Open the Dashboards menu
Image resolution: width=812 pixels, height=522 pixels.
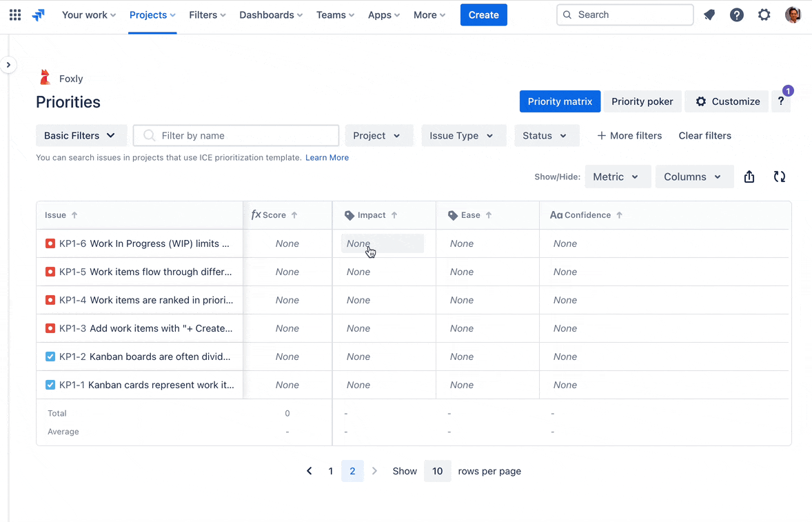tap(271, 15)
